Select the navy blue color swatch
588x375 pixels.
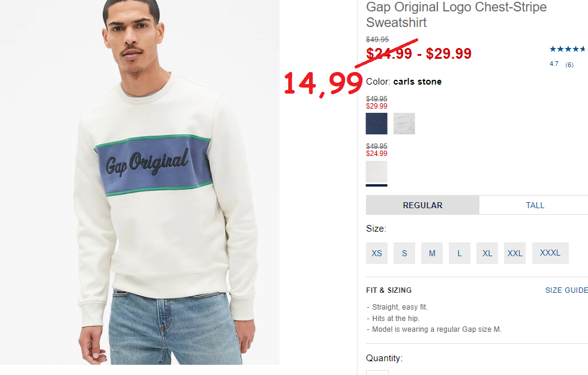[x=377, y=124]
